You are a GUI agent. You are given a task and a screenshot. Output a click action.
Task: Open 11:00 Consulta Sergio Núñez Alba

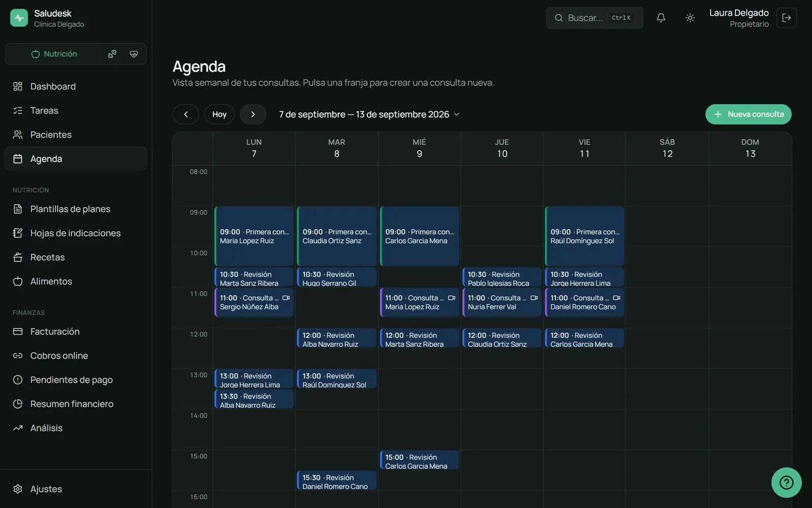pyautogui.click(x=254, y=302)
